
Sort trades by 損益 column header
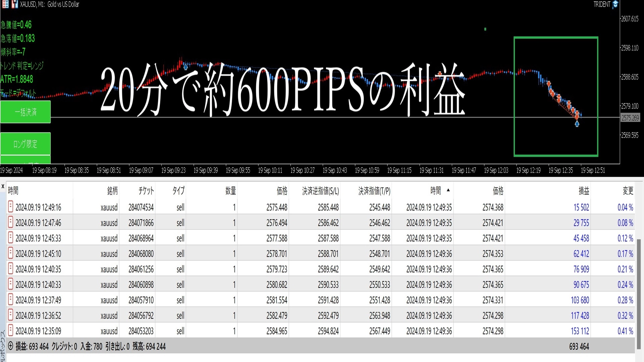coord(584,191)
